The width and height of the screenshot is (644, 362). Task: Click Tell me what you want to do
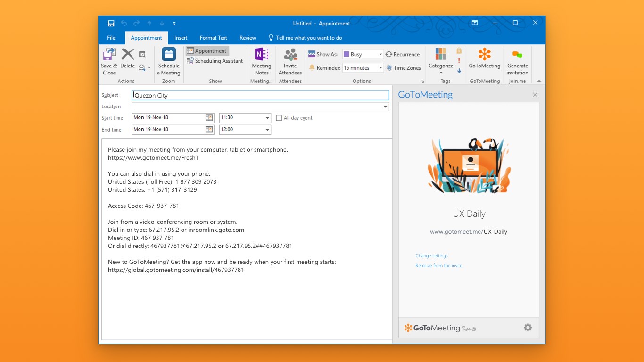(305, 38)
